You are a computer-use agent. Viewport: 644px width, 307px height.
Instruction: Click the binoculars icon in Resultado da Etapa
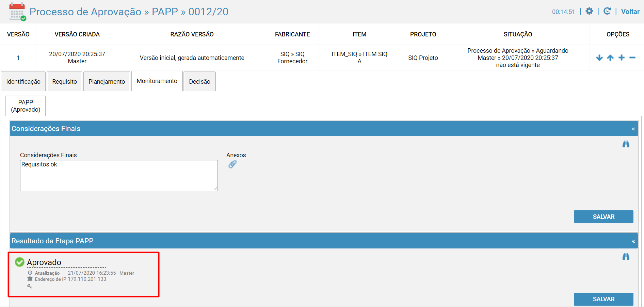(x=626, y=256)
